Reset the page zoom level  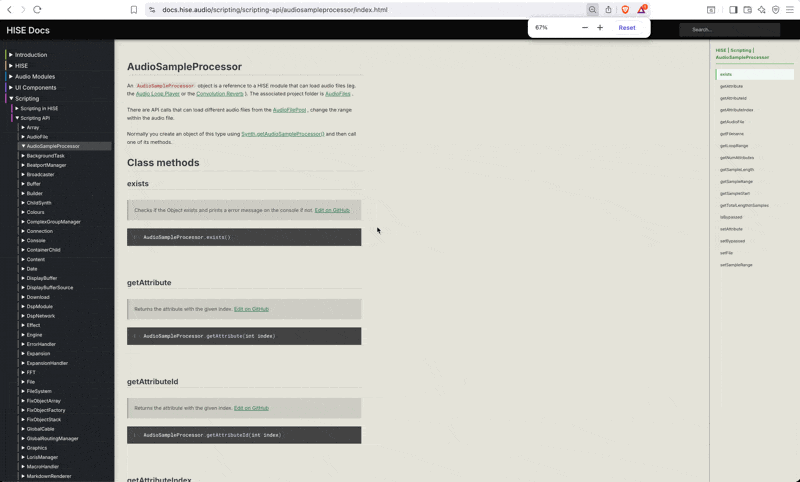626,28
